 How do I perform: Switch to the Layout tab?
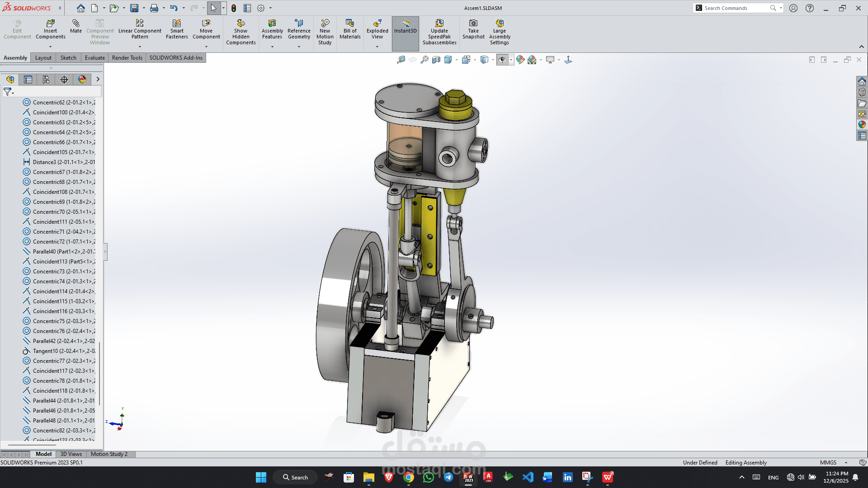[43, 58]
